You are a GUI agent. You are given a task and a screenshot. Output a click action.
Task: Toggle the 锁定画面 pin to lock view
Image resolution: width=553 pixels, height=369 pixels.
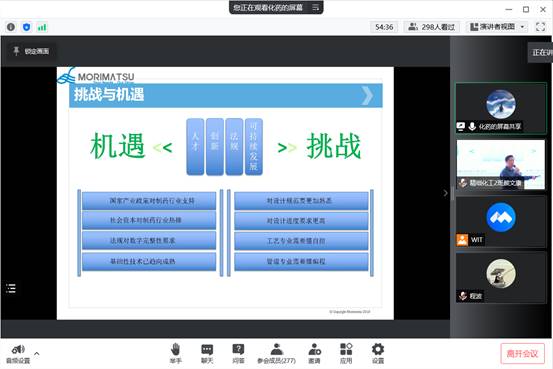coord(31,51)
